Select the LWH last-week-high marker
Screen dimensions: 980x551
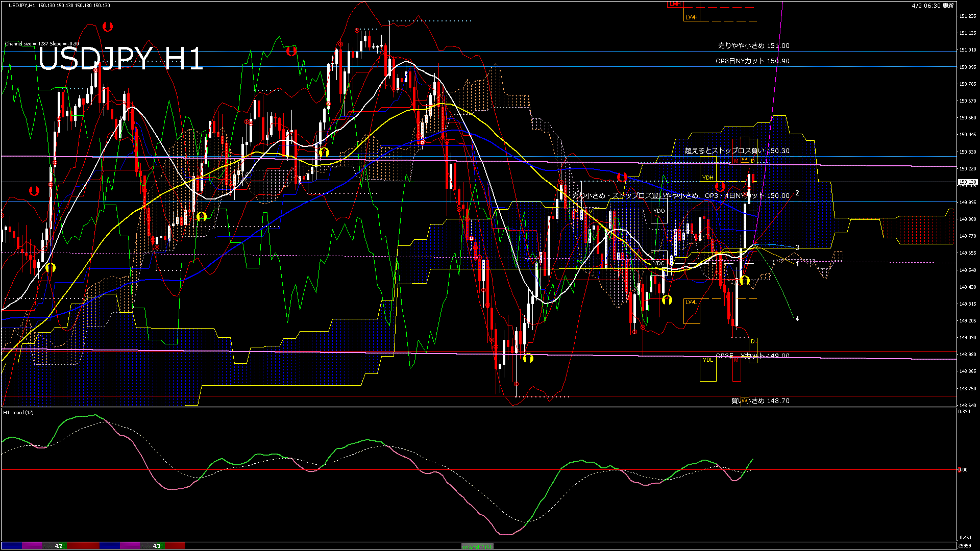[691, 17]
